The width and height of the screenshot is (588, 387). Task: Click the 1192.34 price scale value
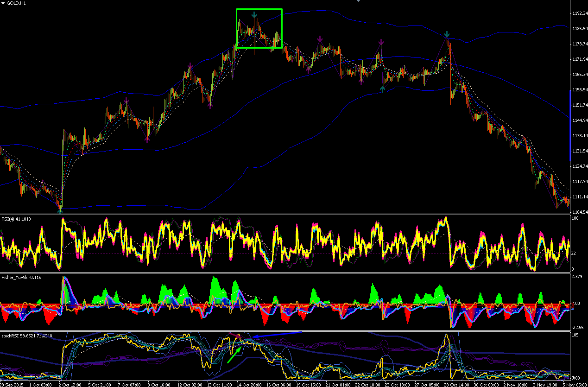click(x=580, y=13)
